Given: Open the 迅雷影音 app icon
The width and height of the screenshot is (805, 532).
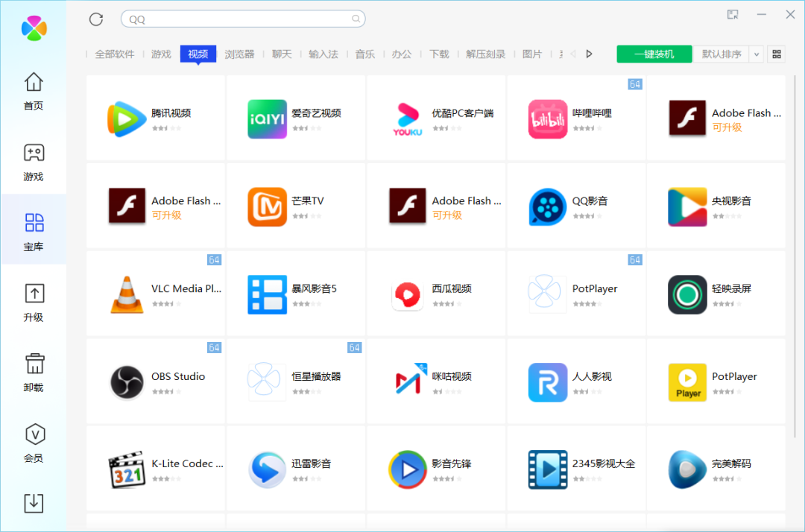Looking at the screenshot, I should coord(267,469).
